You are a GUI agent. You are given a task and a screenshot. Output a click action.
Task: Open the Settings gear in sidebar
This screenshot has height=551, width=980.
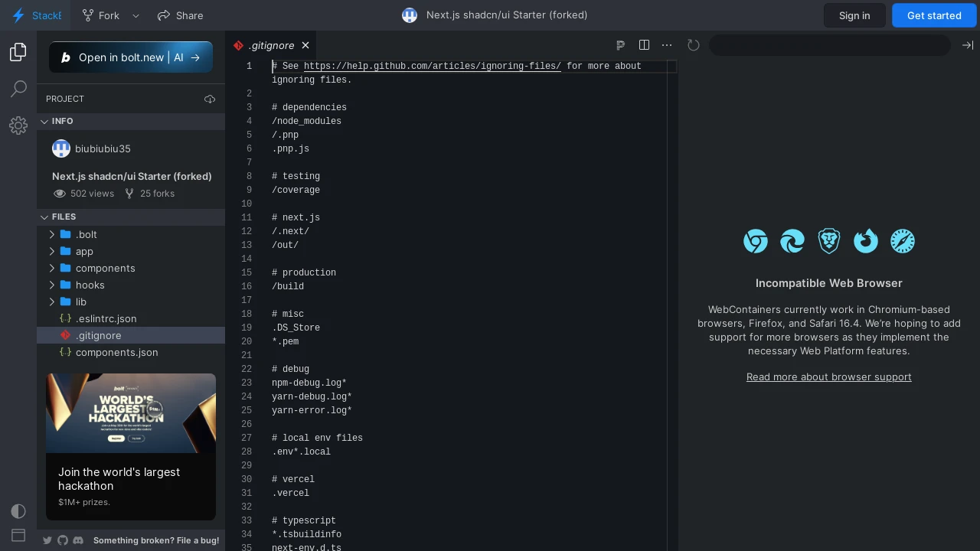[x=18, y=126]
